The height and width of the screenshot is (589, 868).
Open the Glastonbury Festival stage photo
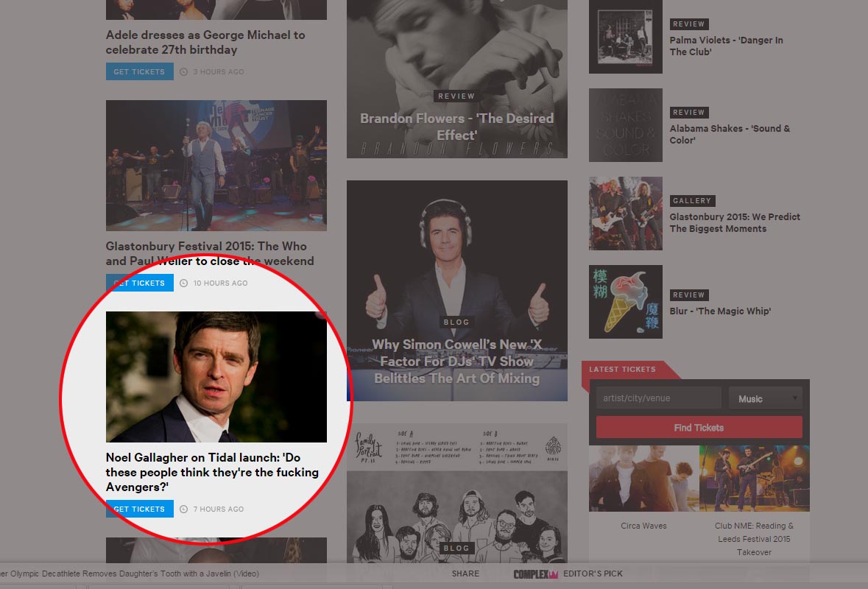click(x=216, y=166)
